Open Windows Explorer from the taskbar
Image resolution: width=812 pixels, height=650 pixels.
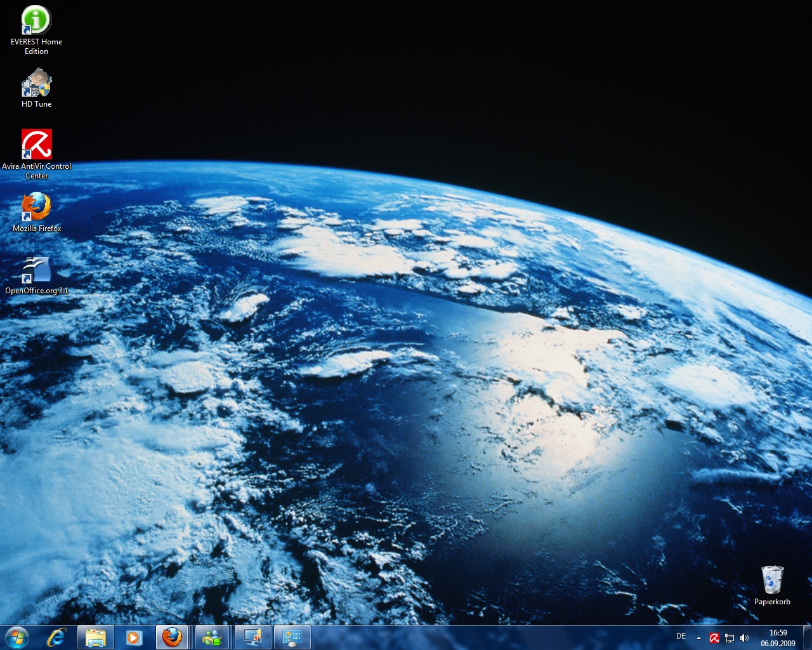pos(96,637)
